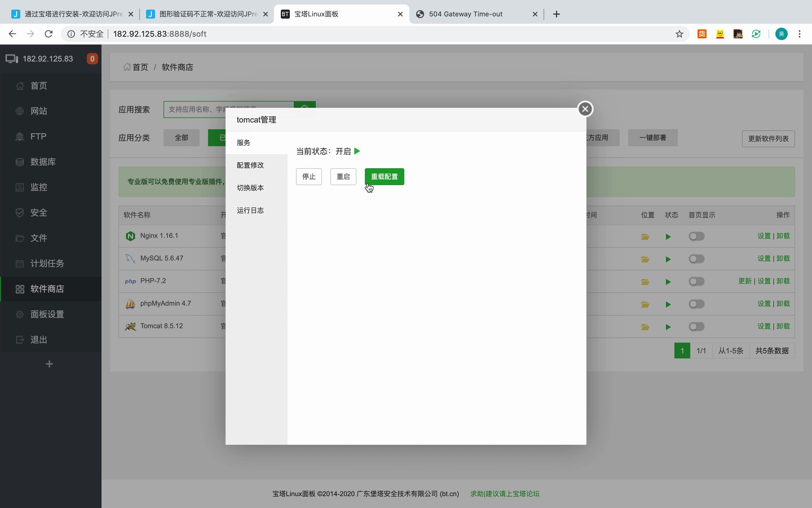Click the green profile avatar icon

782,34
